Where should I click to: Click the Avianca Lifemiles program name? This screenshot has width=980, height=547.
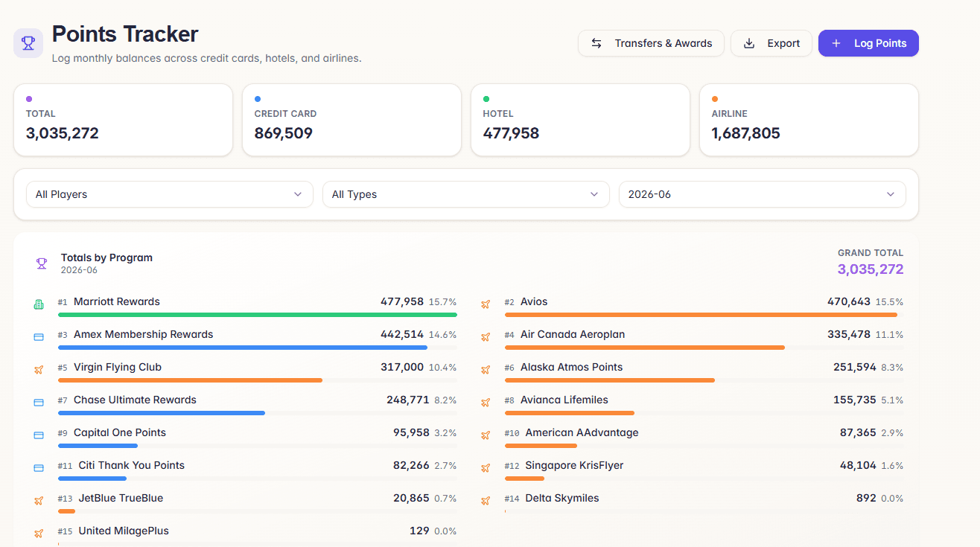(564, 400)
